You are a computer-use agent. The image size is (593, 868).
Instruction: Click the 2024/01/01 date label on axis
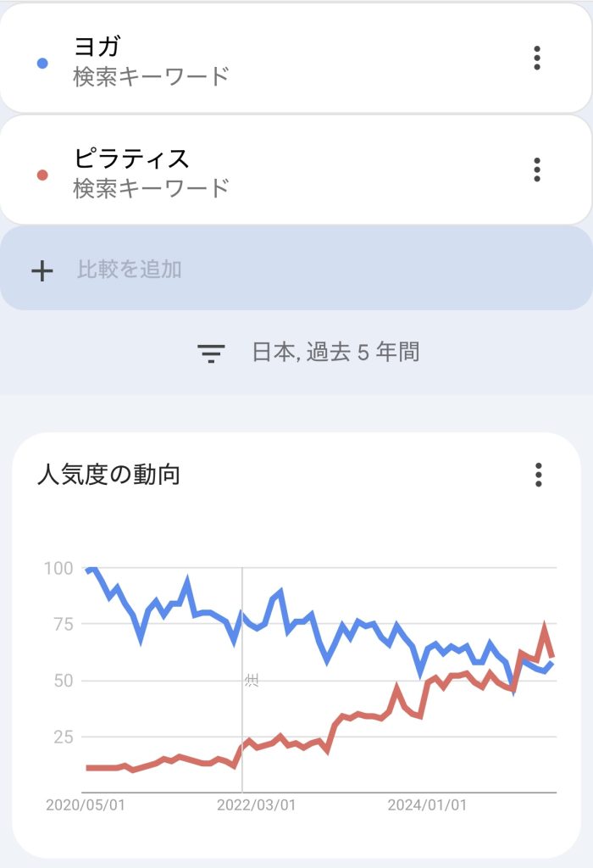[x=427, y=805]
